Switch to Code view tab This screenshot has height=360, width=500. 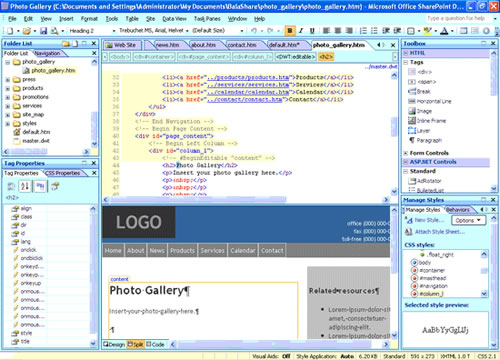pyautogui.click(x=156, y=344)
